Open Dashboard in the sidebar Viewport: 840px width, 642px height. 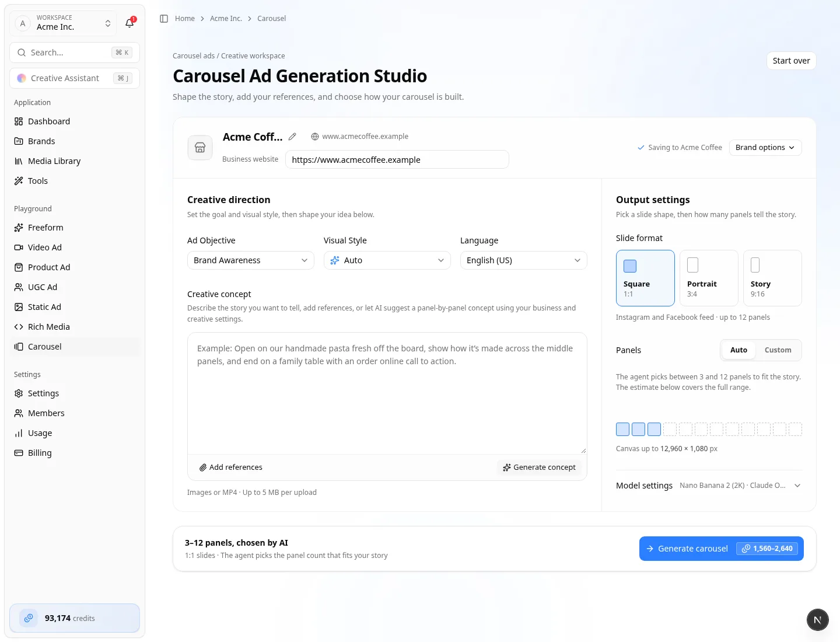75,121
